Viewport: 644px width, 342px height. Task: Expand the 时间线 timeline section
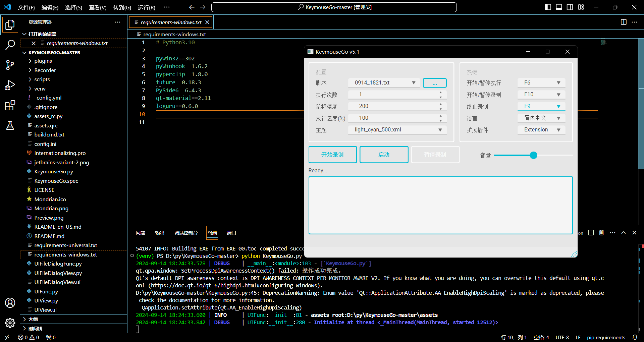[x=73, y=329]
